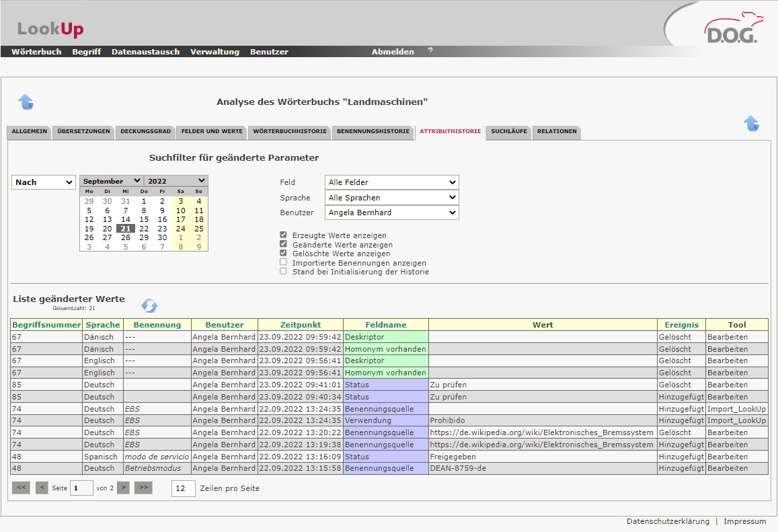The image size is (778, 532).
Task: Open the Datenschutzerklärung link
Action: tap(668, 521)
